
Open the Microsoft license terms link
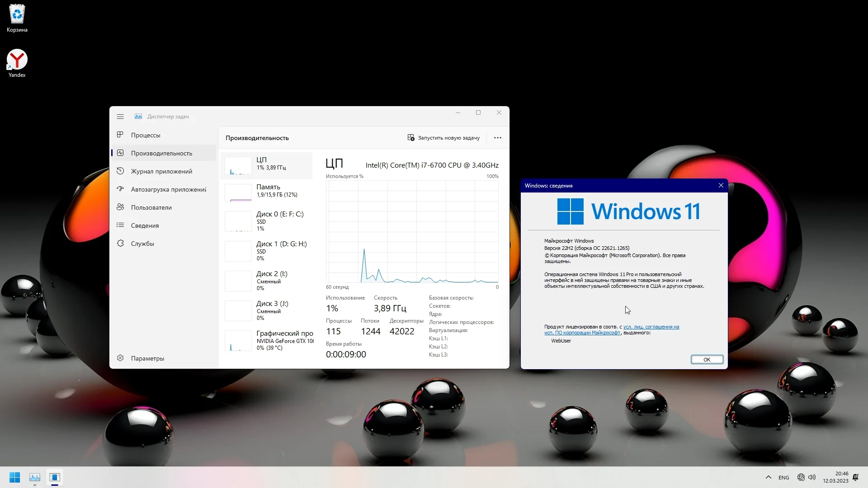click(651, 327)
